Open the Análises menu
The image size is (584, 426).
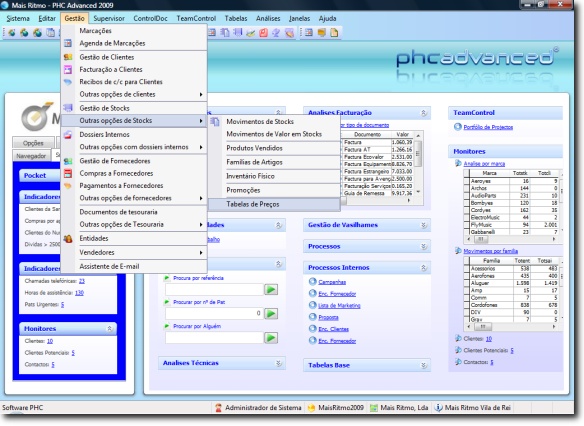point(268,18)
